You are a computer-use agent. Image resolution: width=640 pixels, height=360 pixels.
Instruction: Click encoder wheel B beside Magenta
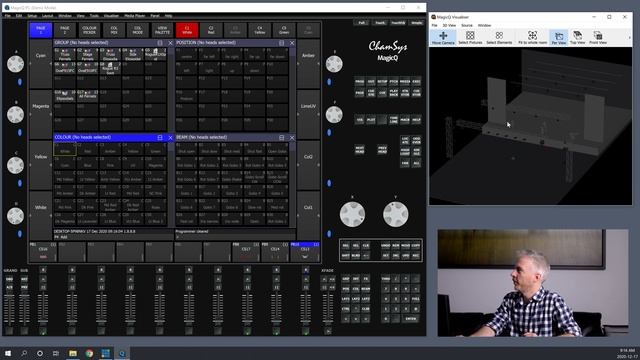tap(16, 115)
